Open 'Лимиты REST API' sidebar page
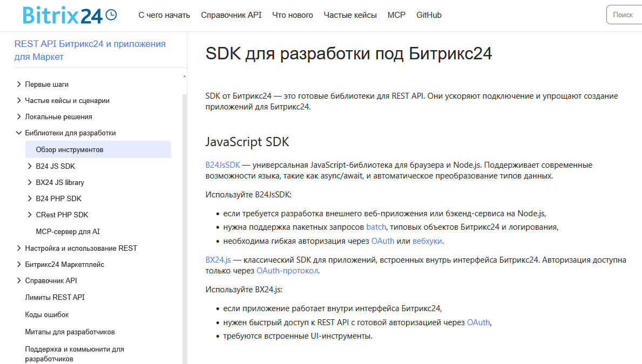The width and height of the screenshot is (642, 364). pyautogui.click(x=55, y=297)
